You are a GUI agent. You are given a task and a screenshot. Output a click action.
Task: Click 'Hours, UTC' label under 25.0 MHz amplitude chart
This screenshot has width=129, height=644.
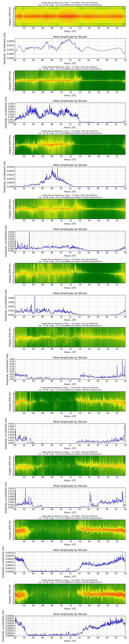(70, 641)
